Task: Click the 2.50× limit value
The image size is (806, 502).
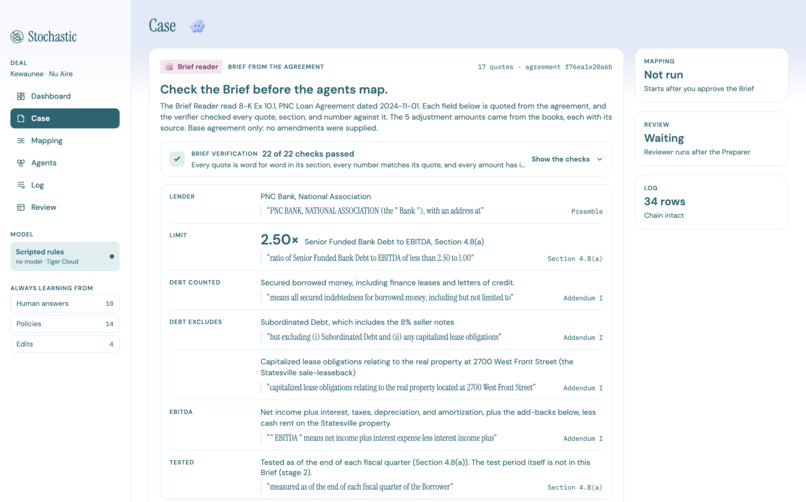Action: point(279,240)
